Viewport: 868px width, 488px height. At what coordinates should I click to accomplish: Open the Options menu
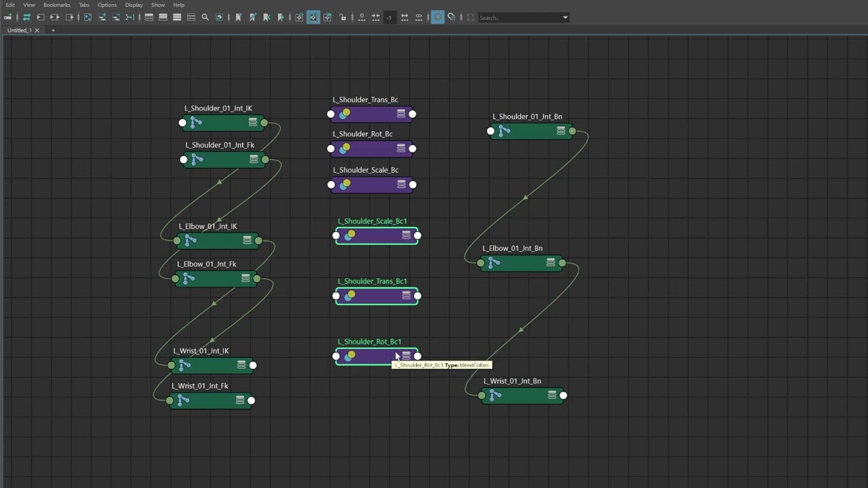(x=107, y=5)
